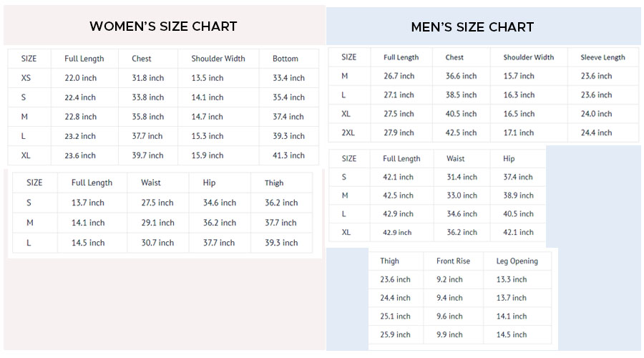Select the XS size row label
This screenshot has height=358, width=644.
point(26,78)
